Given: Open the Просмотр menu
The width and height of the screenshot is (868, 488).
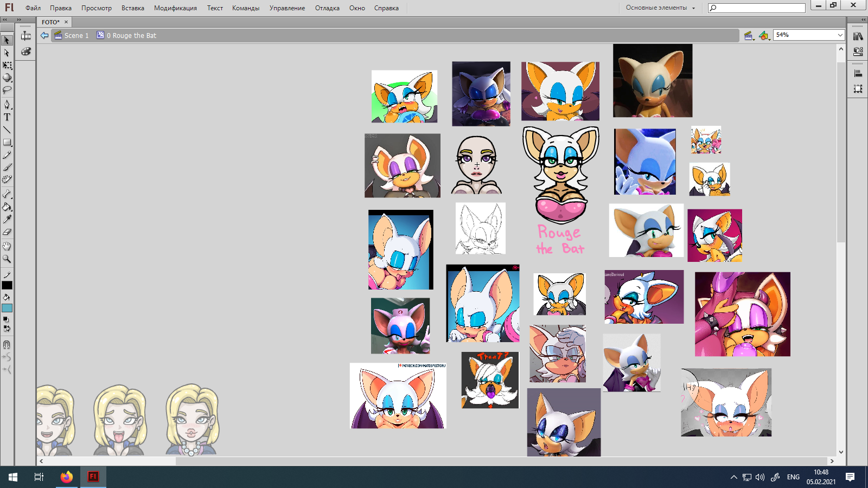Looking at the screenshot, I should tap(97, 8).
